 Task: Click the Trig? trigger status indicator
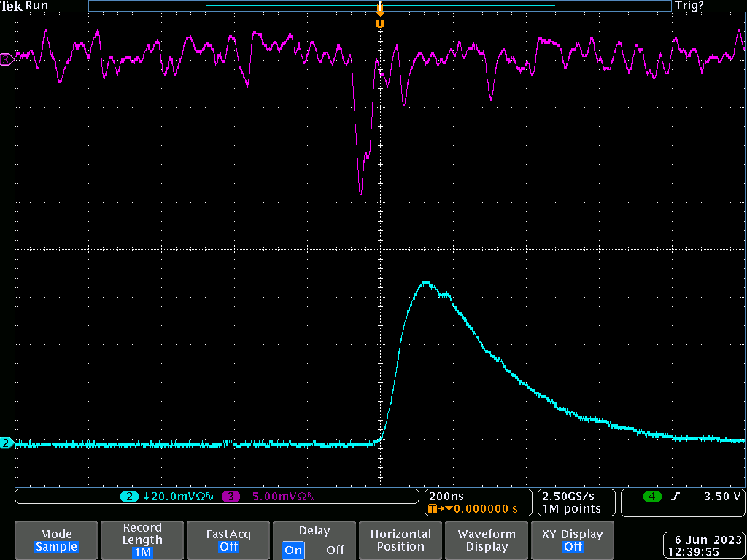(x=689, y=6)
